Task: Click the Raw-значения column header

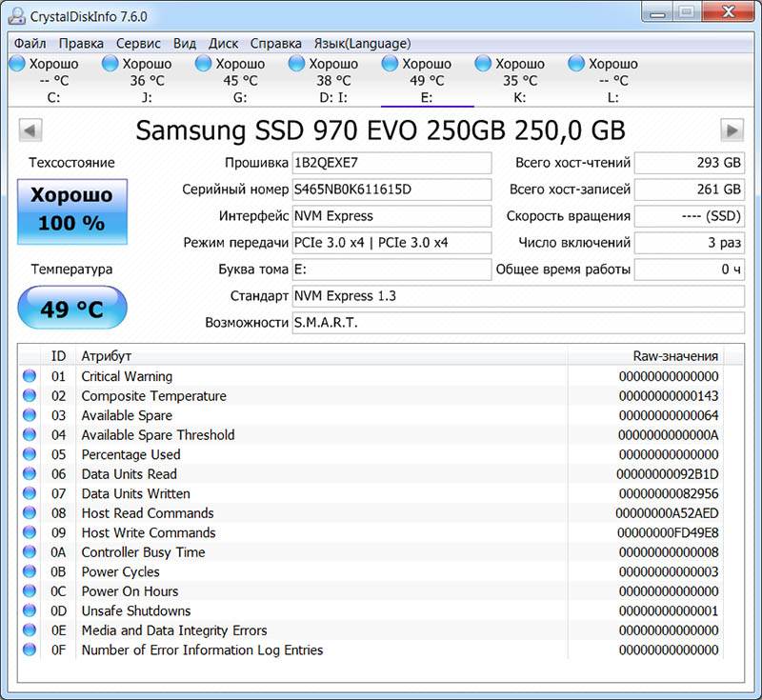Action: pyautogui.click(x=646, y=356)
